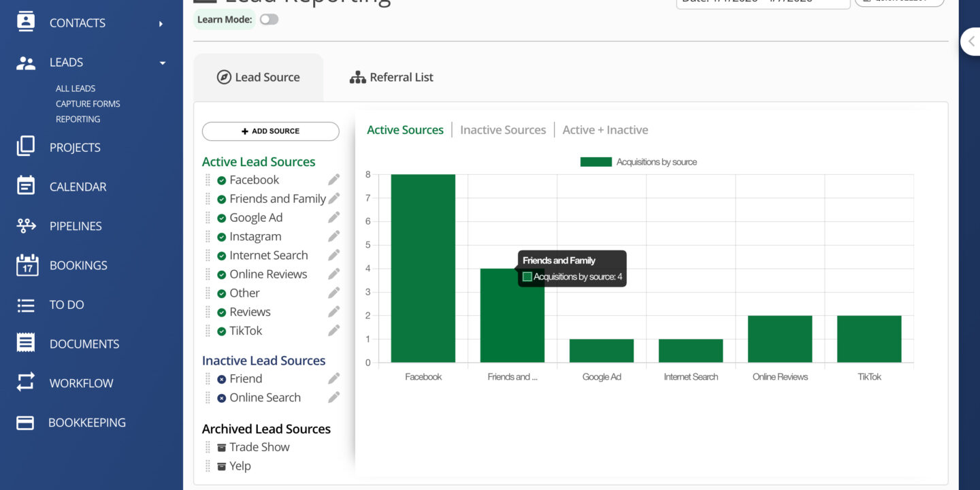Expand the Contacts menu arrow
Viewport: 980px width, 490px height.
click(161, 24)
